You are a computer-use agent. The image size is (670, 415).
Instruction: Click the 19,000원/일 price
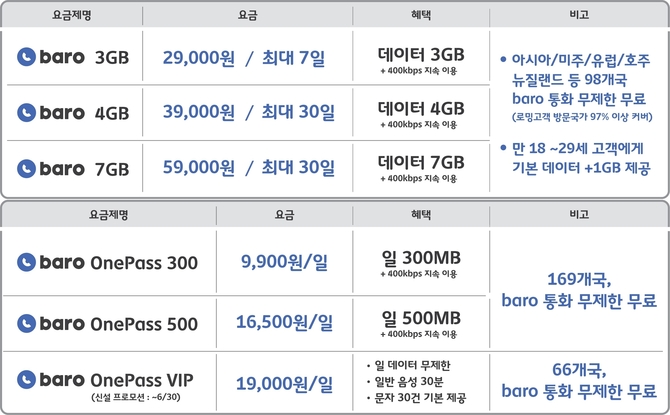pyautogui.click(x=283, y=381)
